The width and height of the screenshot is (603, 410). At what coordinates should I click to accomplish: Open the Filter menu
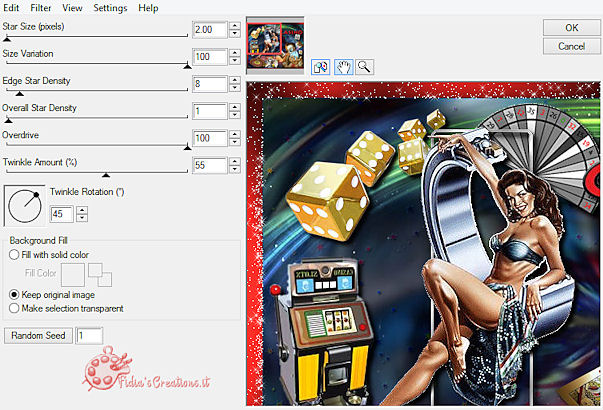pyautogui.click(x=41, y=8)
